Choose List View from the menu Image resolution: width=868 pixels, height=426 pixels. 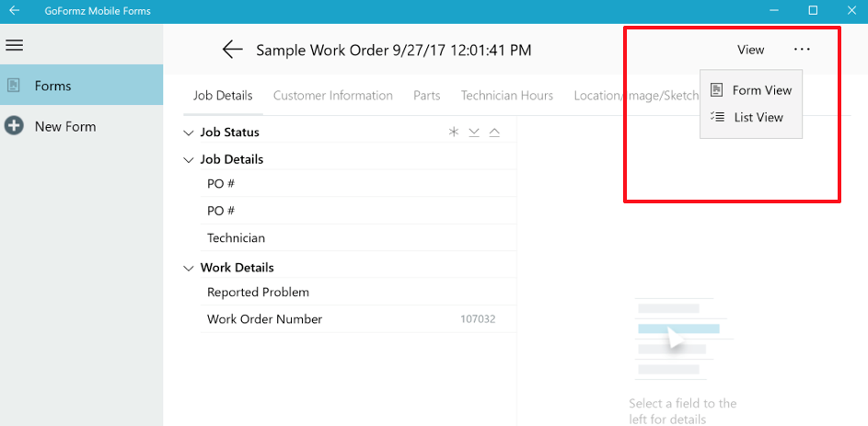[751, 117]
